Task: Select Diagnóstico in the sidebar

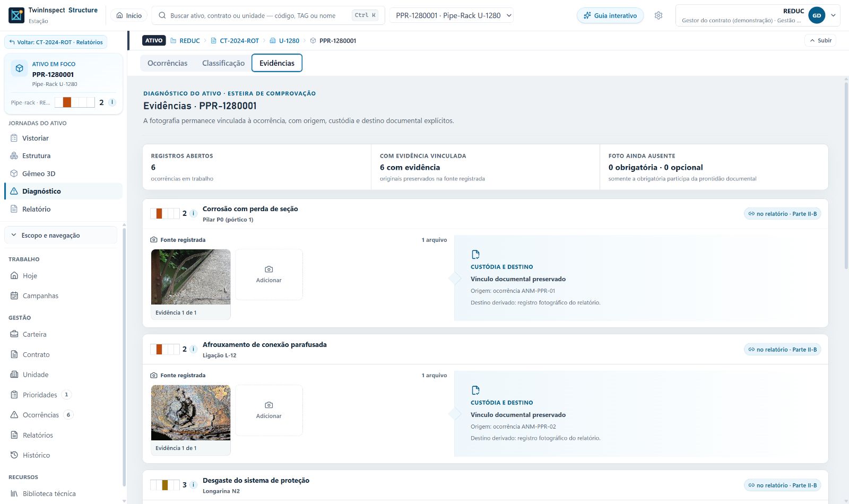Action: pos(63,191)
